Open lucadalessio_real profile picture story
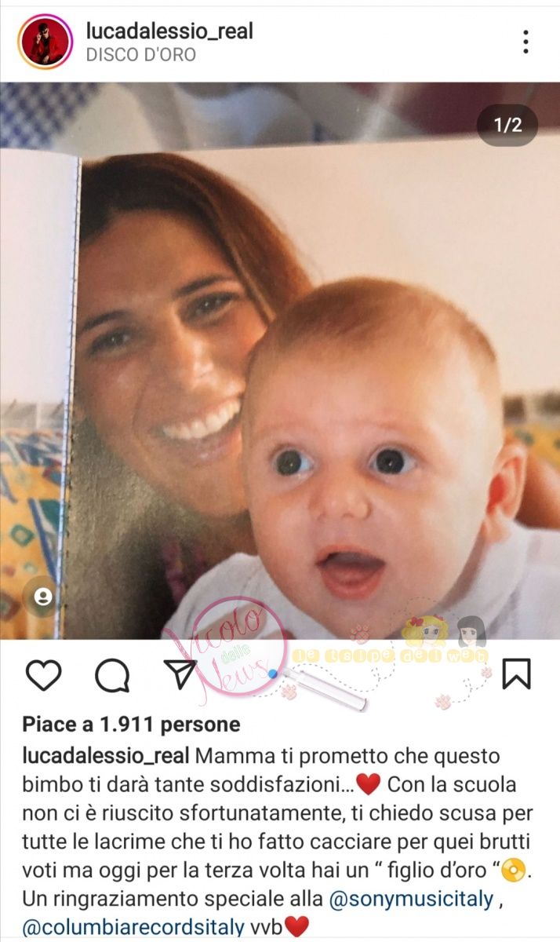This screenshot has width=560, height=942. pyautogui.click(x=45, y=42)
